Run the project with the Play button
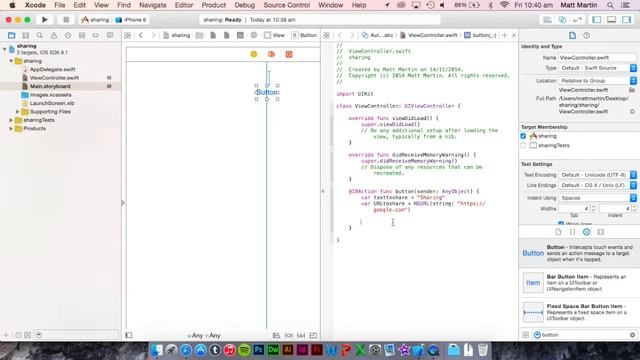Image resolution: width=640 pixels, height=360 pixels. [x=44, y=20]
